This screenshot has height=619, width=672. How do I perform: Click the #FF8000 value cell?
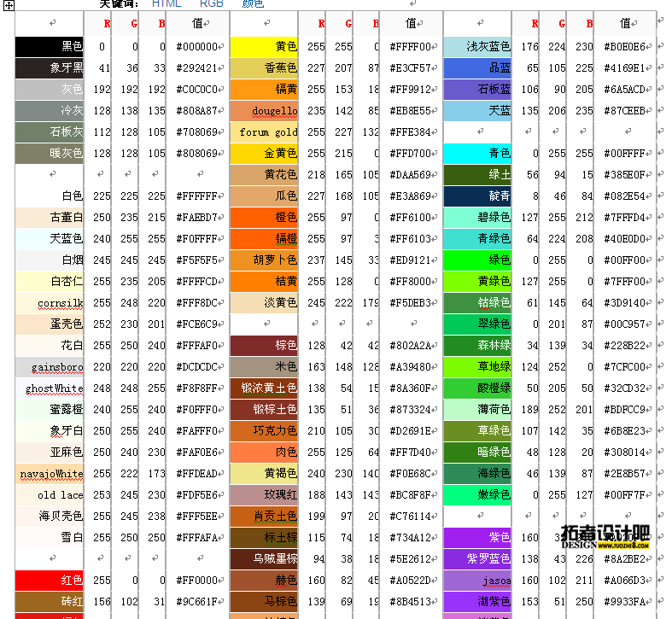pos(411,282)
